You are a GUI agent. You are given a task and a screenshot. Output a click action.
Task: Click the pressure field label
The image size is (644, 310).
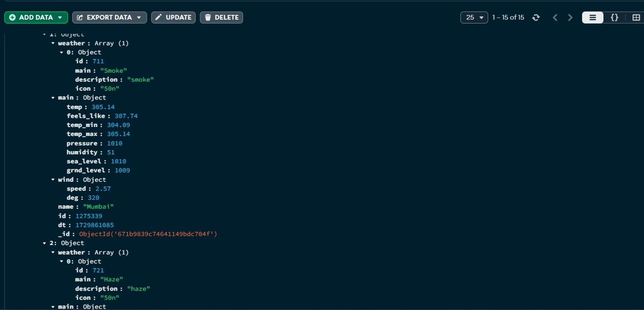click(x=83, y=143)
